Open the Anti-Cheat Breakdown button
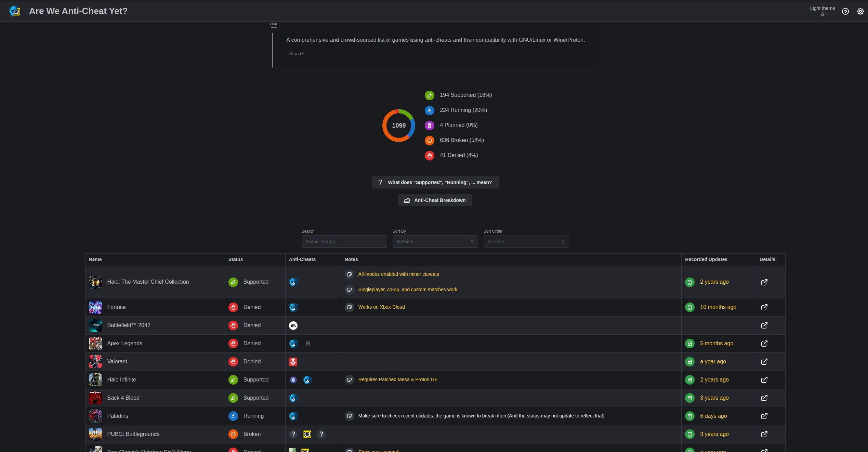 coord(435,200)
